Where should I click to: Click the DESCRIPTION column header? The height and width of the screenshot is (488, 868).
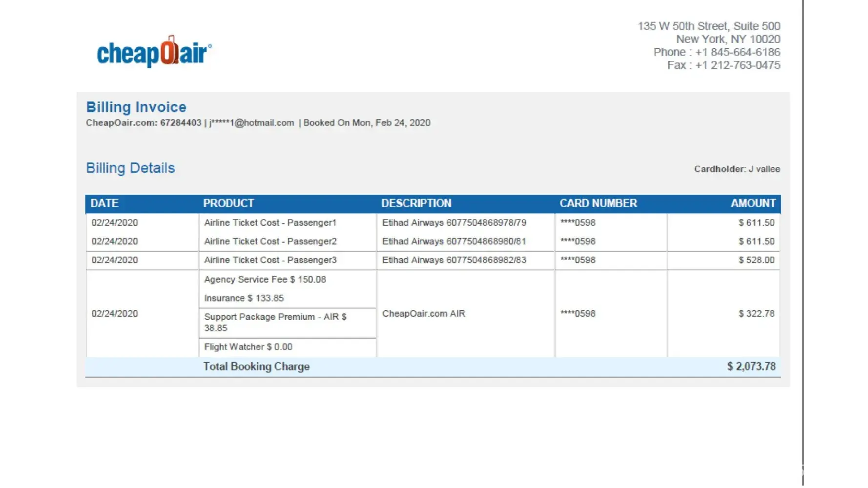tap(416, 203)
